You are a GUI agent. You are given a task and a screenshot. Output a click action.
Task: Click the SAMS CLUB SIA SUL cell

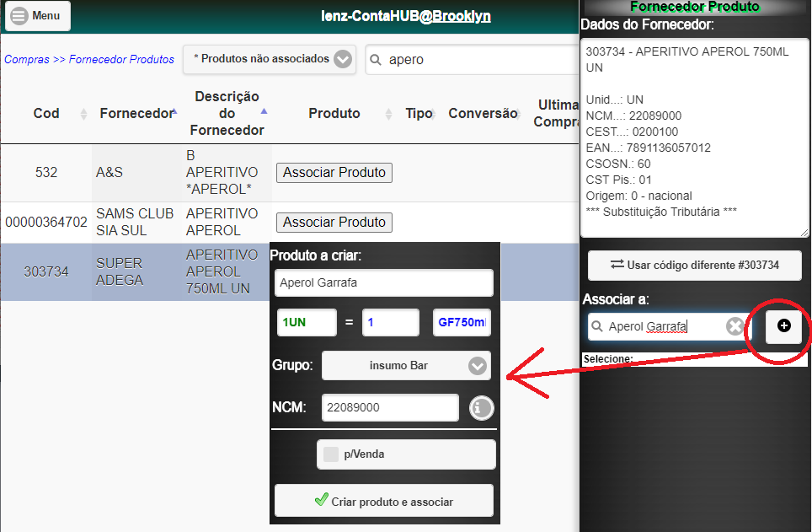[135, 223]
